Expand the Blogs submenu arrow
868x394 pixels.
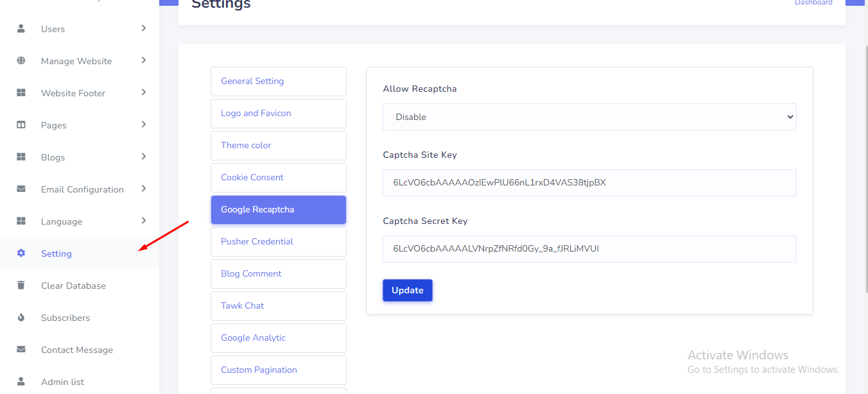144,157
